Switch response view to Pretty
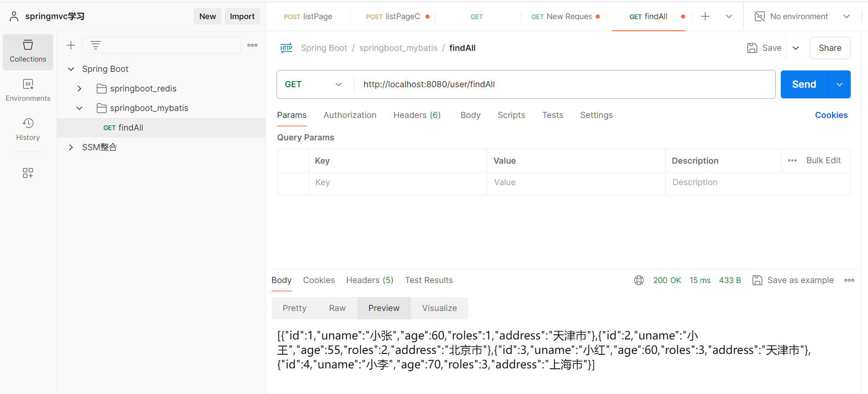 (x=294, y=308)
